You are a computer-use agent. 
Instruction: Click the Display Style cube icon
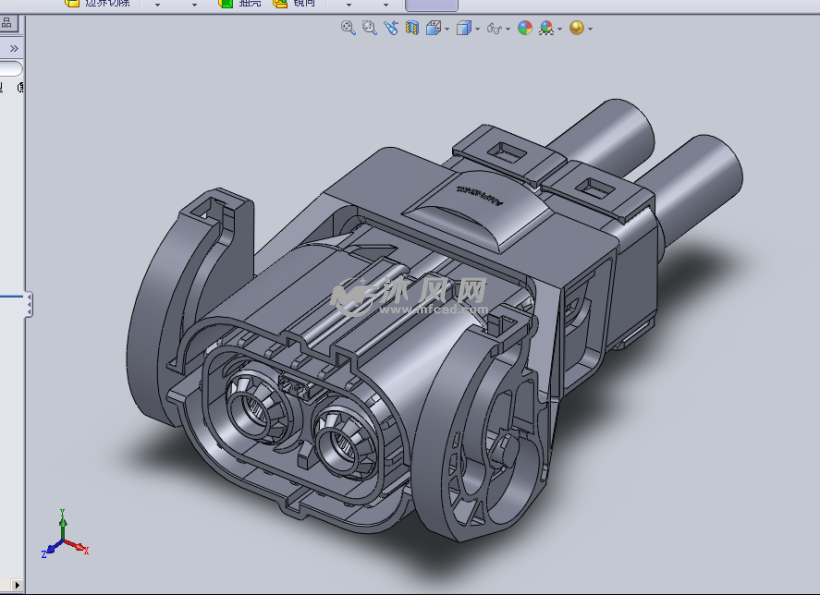(x=464, y=28)
